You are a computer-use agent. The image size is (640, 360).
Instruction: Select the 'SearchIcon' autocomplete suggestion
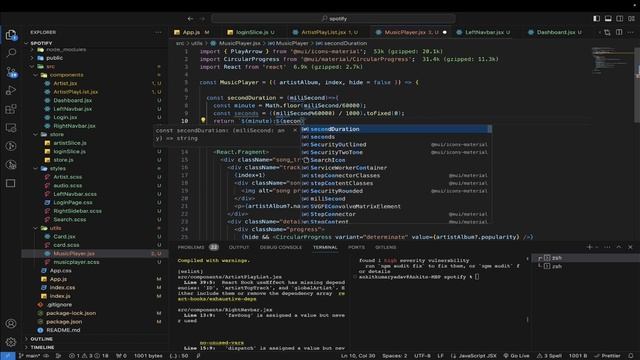point(396,160)
